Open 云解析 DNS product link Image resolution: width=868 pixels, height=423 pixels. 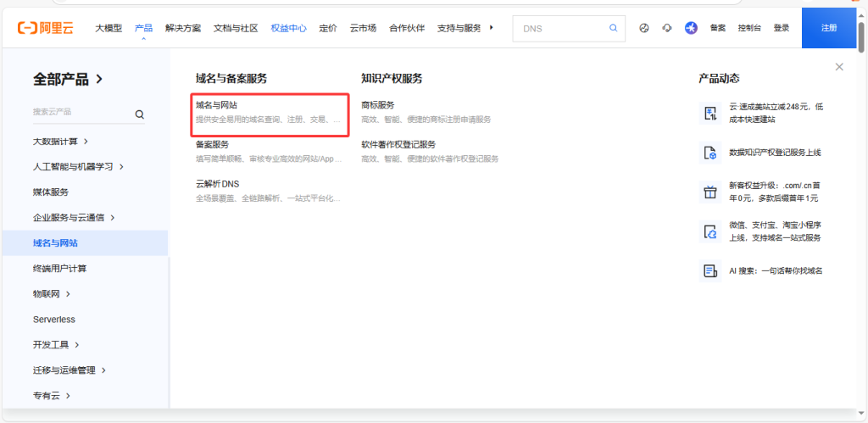[218, 184]
